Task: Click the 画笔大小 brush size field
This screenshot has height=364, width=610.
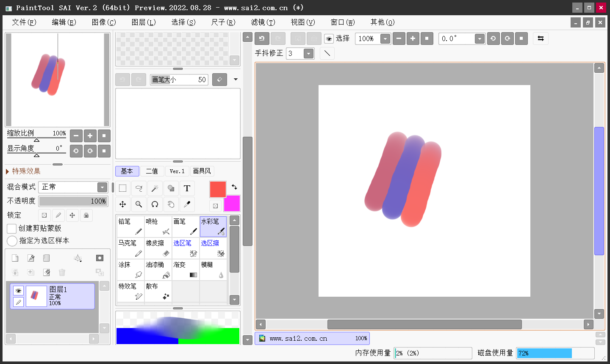Action: 179,80
